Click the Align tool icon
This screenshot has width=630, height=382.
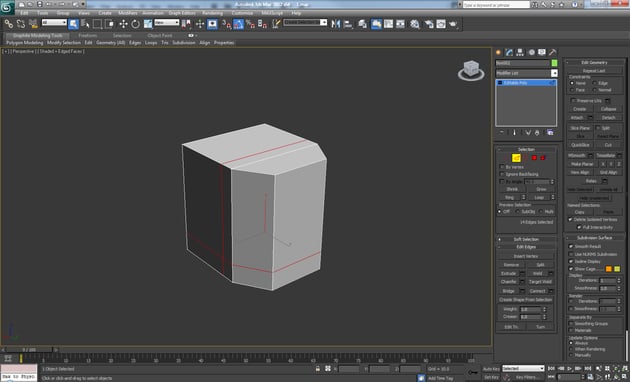tap(348, 24)
